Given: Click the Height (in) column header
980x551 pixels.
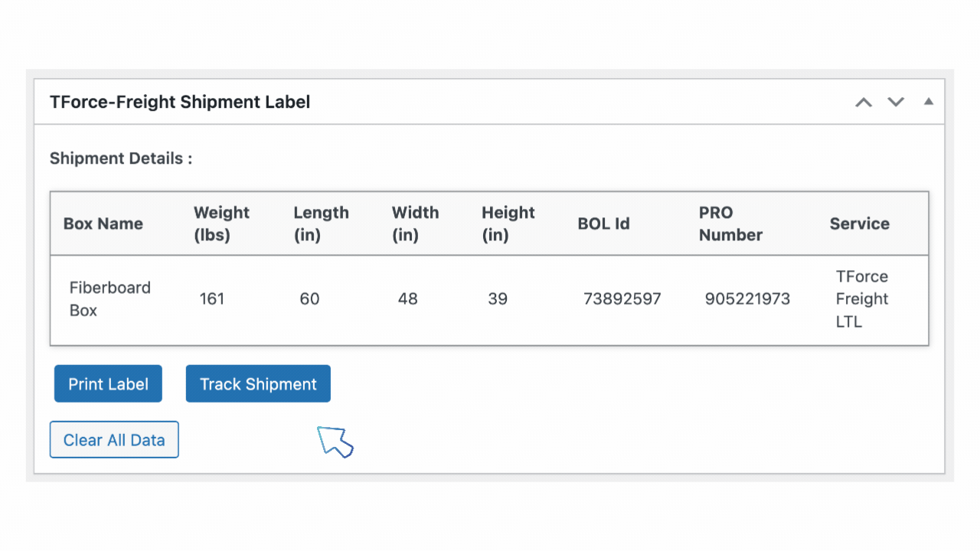Looking at the screenshot, I should tap(508, 223).
